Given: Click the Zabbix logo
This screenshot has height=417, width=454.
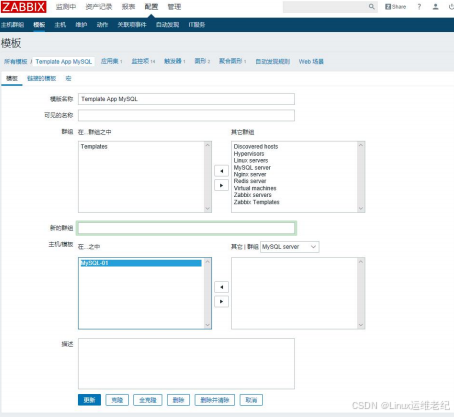Looking at the screenshot, I should pos(23,7).
